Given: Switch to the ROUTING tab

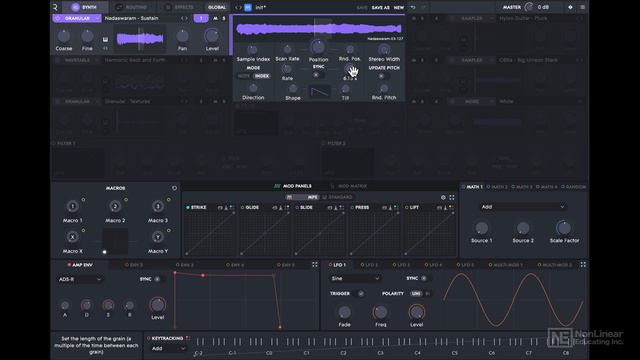Looking at the screenshot, I should coord(131,7).
